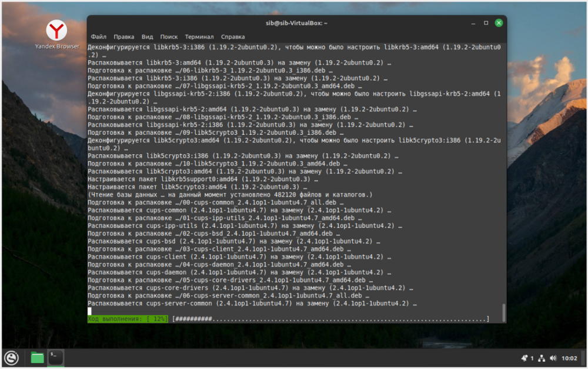588x369 pixels.
Task: Click the line mentioning '07-libgssapi-krb5-2' deb file
Action: click(225, 87)
